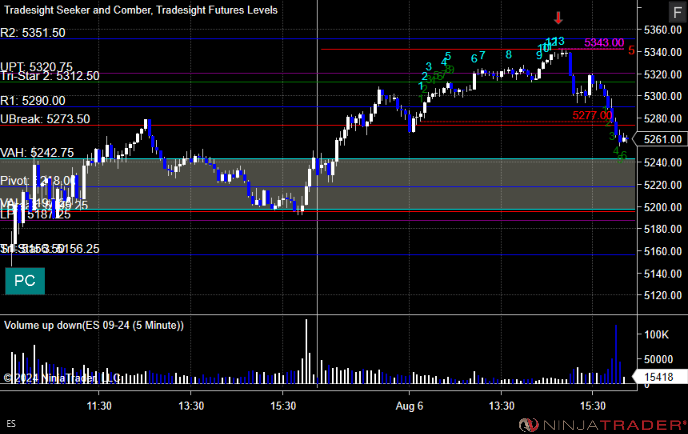Click the red 5277.00 price label
Screen dimensions: 688x434
[x=592, y=115]
